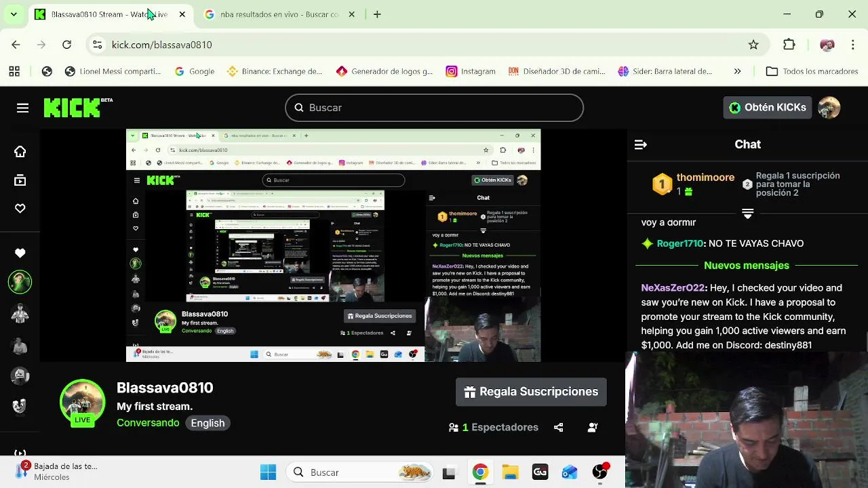Open the Lionel Messi comparti... bookmark

click(113, 71)
